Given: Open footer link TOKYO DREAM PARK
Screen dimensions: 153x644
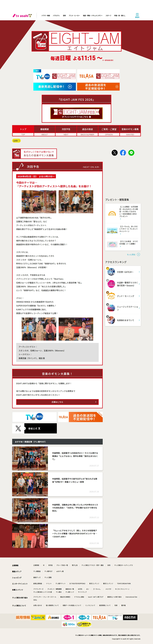Looking at the screenshot, I should (124, 584).
